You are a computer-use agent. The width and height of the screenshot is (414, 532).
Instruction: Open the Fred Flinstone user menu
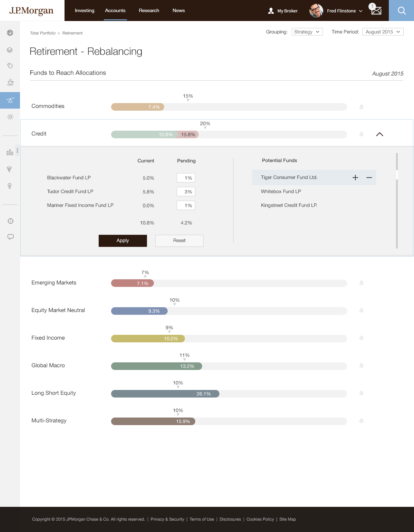pos(336,11)
